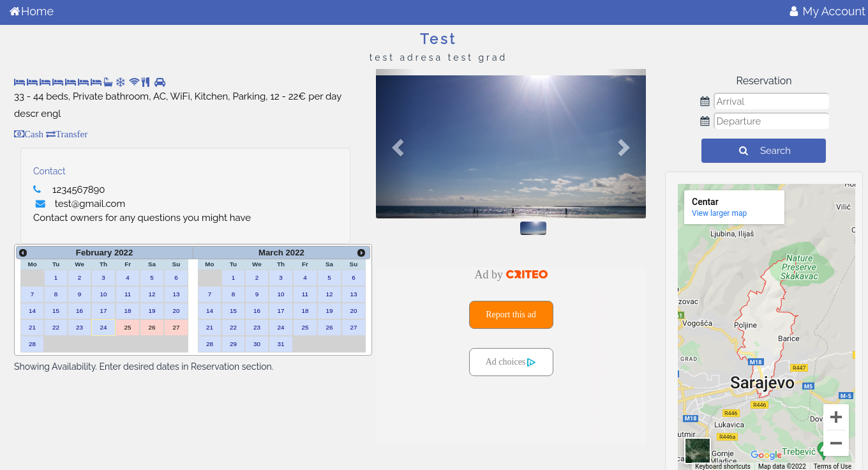
Task: Click the Search reservation button
Action: click(763, 151)
